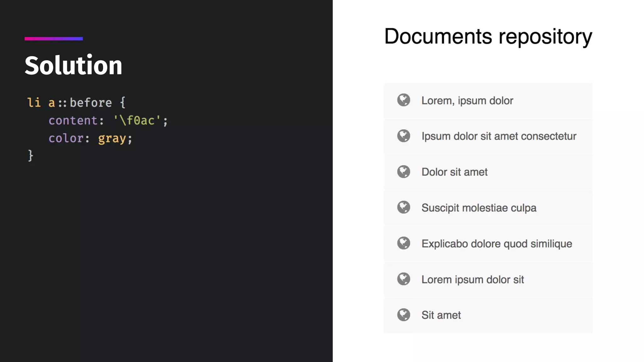Click globe icon beside Explicabo dolore quod similique
Image resolution: width=644 pixels, height=362 pixels.
coord(403,243)
